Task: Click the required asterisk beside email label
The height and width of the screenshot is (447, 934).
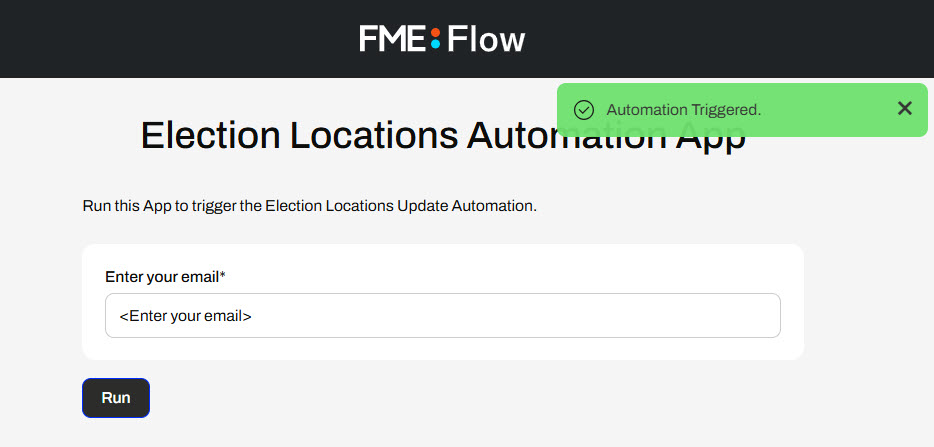Action: pyautogui.click(x=223, y=275)
